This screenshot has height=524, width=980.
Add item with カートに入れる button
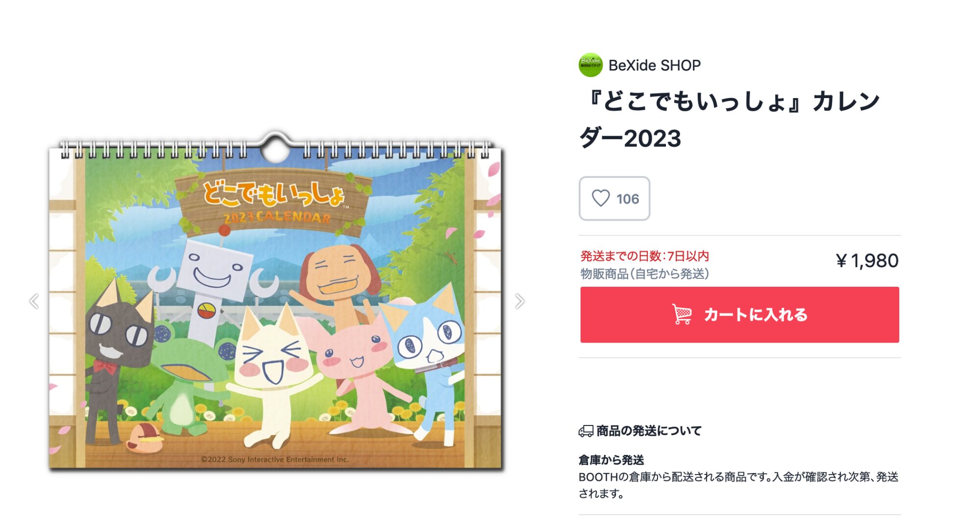pos(739,315)
